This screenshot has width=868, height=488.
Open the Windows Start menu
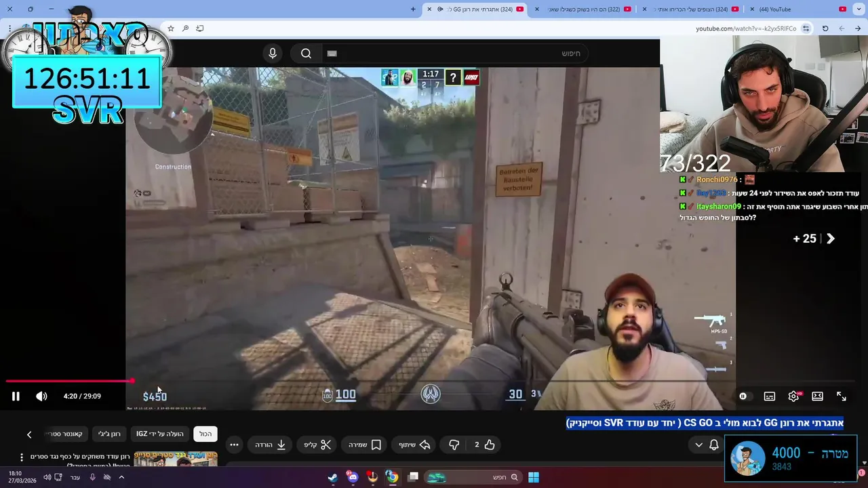[x=534, y=477]
